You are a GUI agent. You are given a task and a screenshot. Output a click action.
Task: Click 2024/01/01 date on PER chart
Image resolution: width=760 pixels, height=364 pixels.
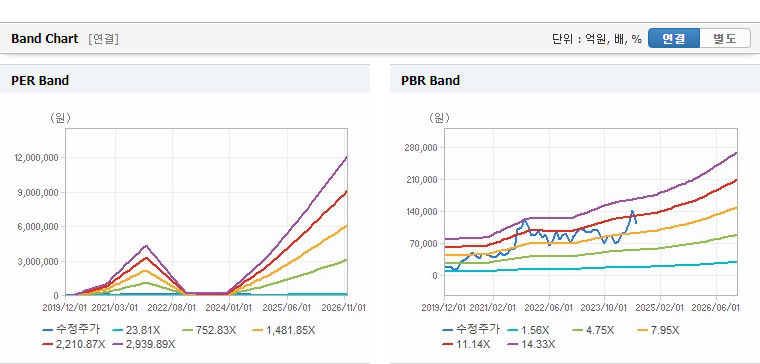(228, 308)
